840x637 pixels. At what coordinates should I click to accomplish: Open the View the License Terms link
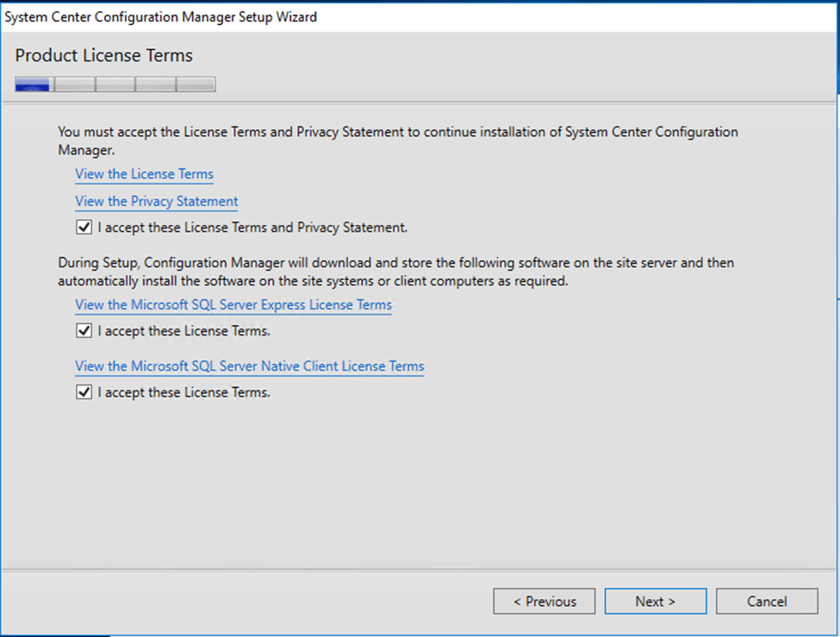pos(144,174)
